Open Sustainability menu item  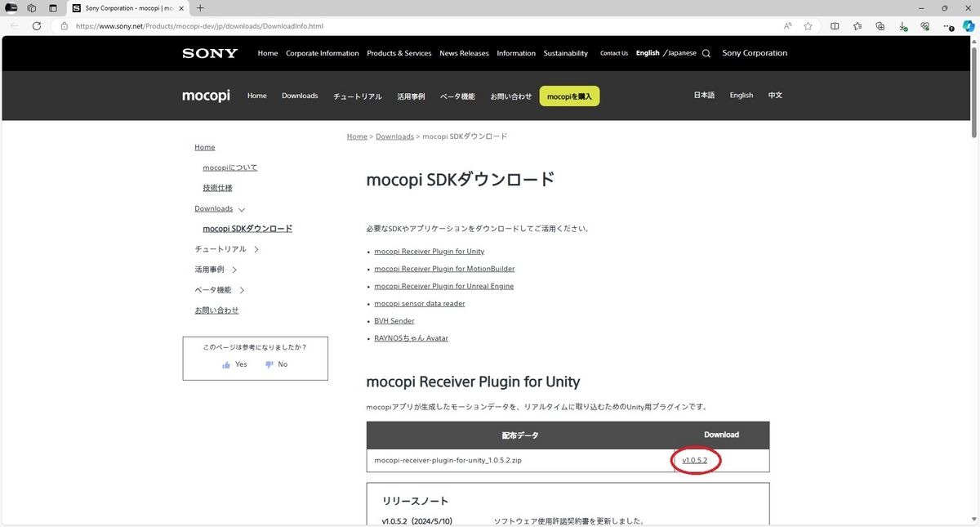click(566, 53)
